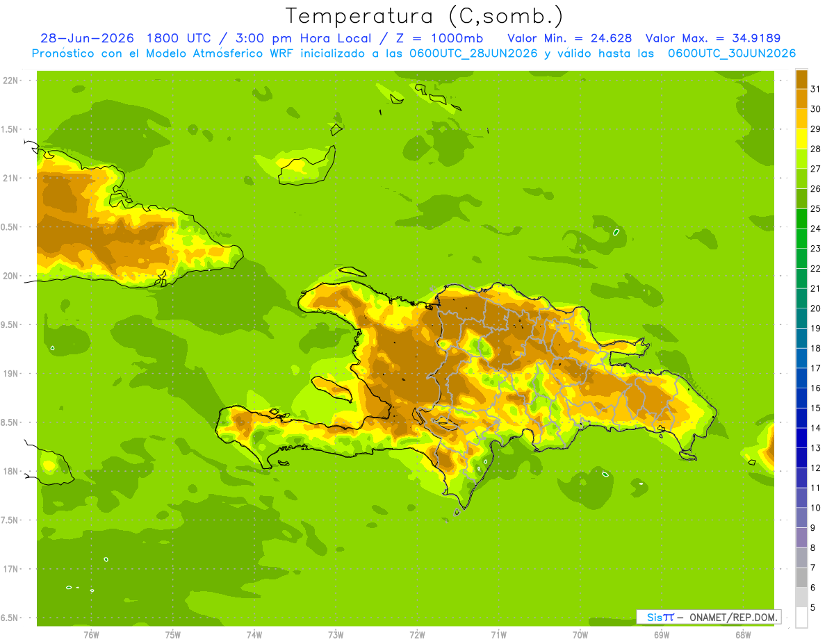Click the legend swatch between 26 and 27
Screen dimensions: 834x644
pyautogui.click(x=801, y=179)
